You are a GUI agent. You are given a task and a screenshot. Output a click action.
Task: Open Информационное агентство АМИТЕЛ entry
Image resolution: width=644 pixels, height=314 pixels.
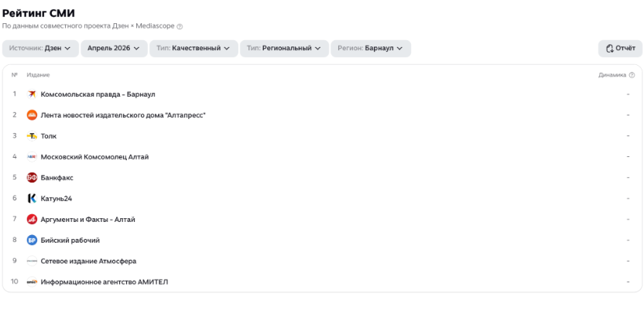pos(104,282)
